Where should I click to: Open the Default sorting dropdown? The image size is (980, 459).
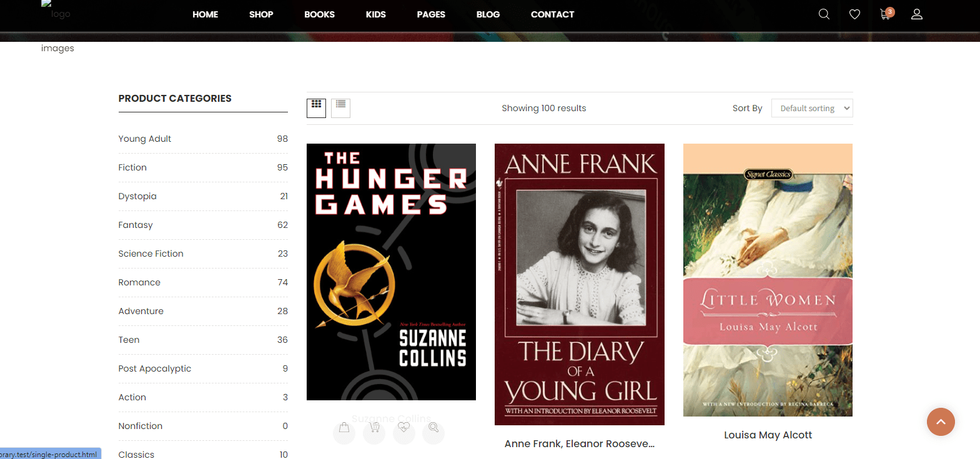811,108
